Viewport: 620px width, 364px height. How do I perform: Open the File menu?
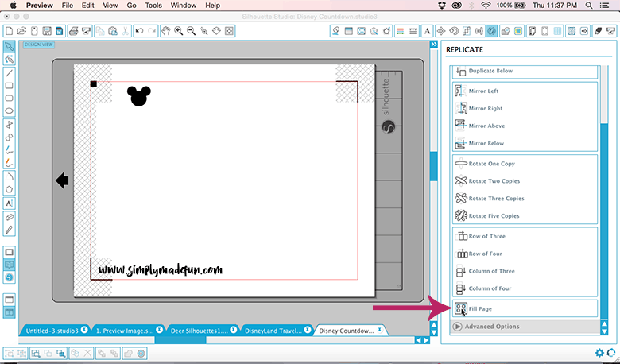[x=68, y=6]
